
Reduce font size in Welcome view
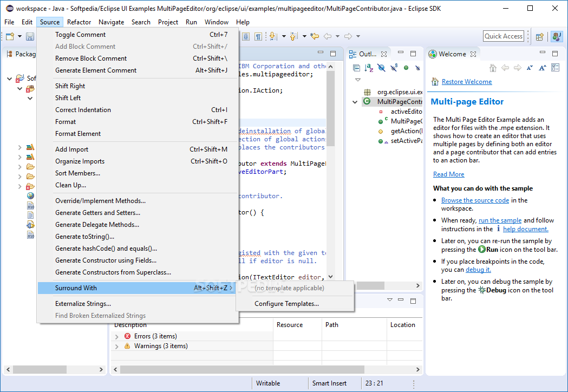530,68
